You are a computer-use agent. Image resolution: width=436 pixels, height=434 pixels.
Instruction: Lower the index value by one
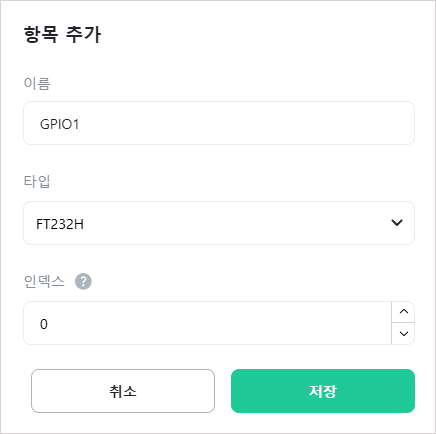point(403,334)
